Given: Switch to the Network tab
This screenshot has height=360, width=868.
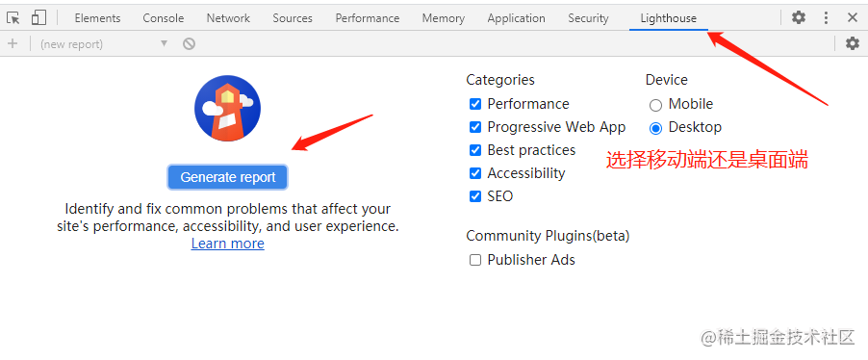Looking at the screenshot, I should point(228,17).
